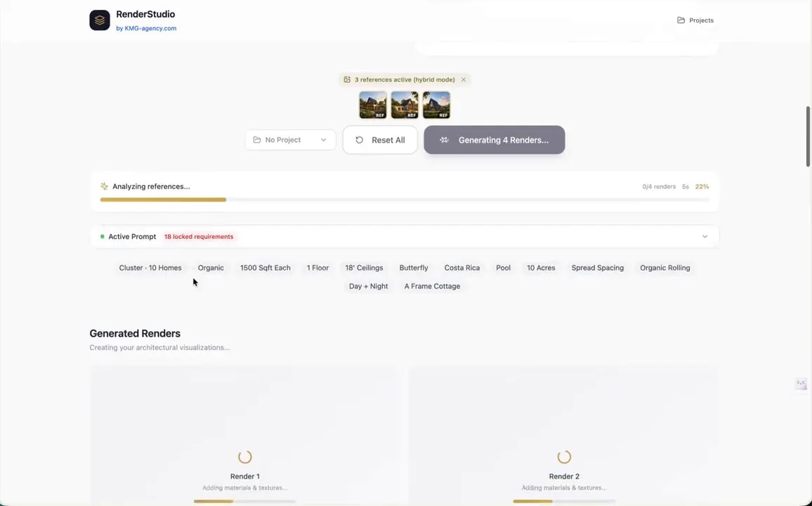Click the analyzing references progress bar
Viewport: 812px width, 506px height.
point(405,200)
